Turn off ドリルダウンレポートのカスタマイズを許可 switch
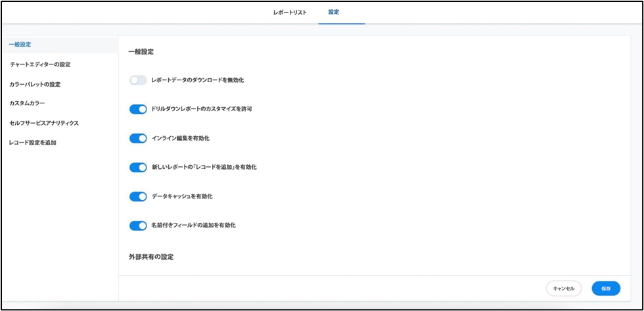 point(138,109)
